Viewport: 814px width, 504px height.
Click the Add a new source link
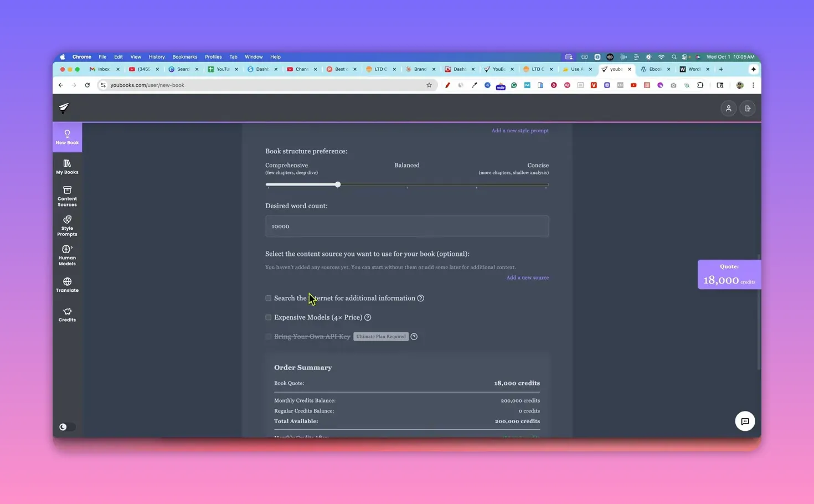pos(527,277)
